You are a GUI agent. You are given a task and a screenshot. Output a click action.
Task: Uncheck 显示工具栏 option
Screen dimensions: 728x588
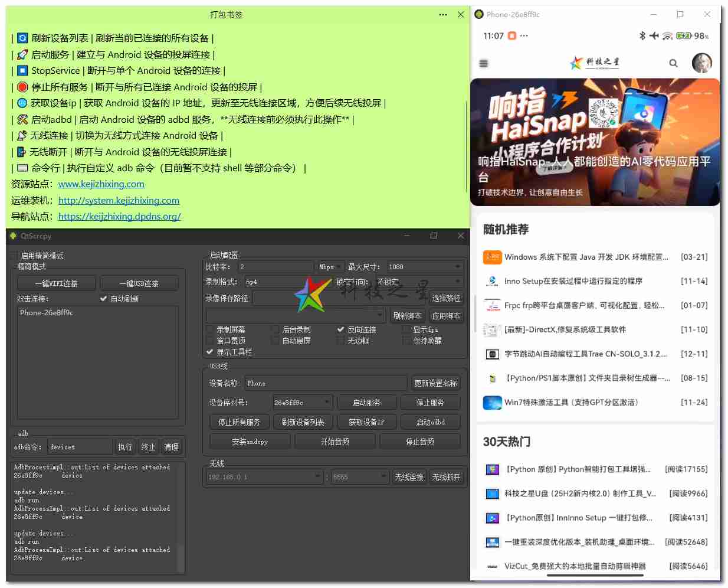point(210,352)
